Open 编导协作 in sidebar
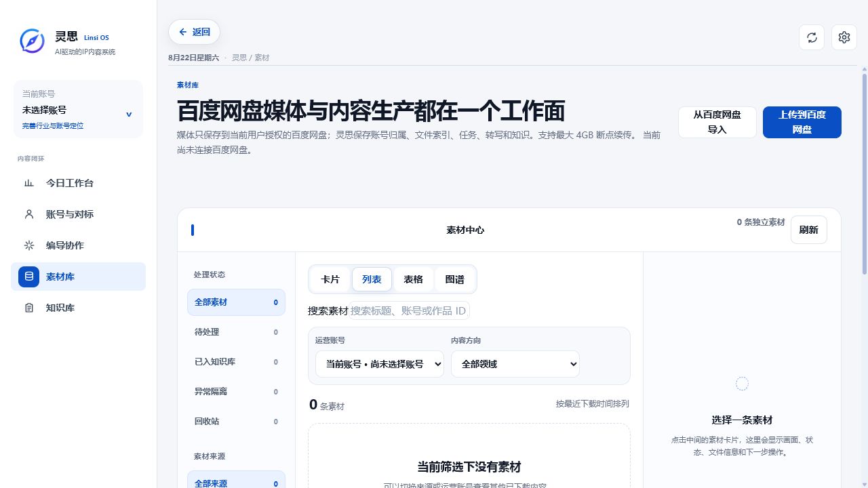 click(x=79, y=245)
